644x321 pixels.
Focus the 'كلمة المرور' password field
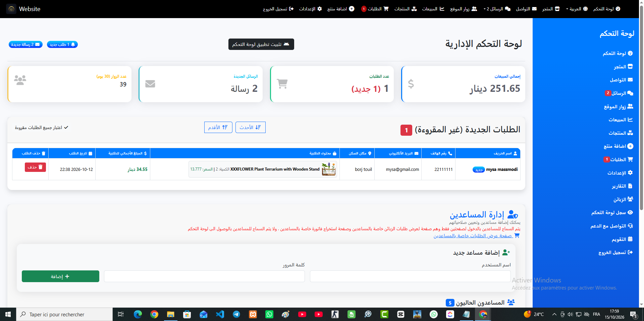(x=204, y=276)
